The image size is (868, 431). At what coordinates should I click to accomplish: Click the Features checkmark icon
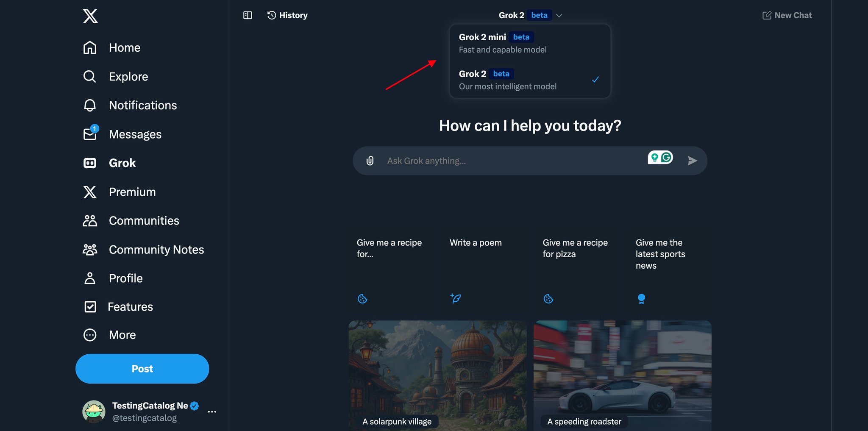tap(90, 306)
